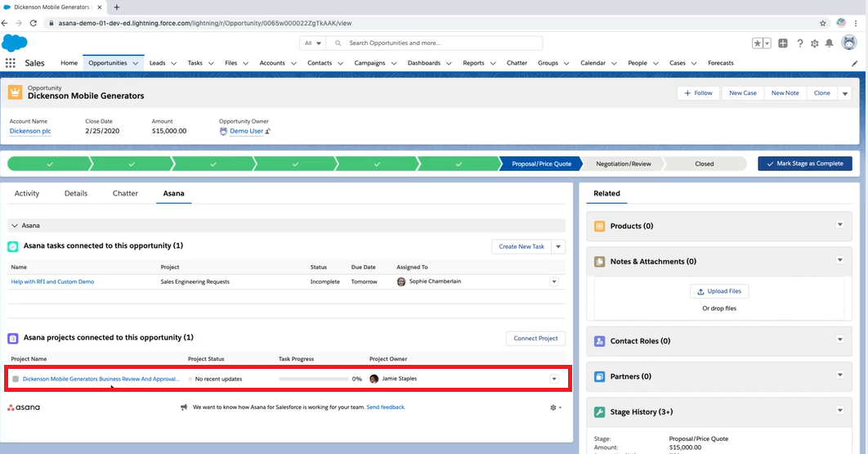Go back in browser

pos(5,23)
